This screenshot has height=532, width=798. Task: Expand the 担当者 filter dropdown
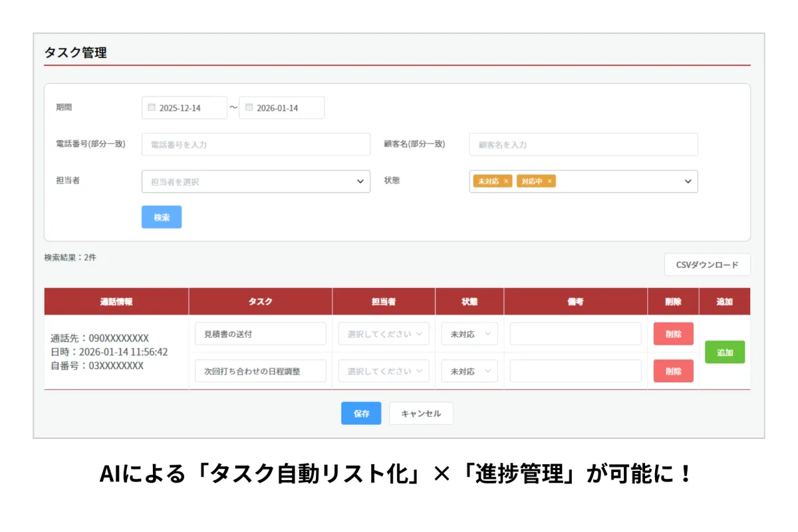pyautogui.click(x=360, y=182)
